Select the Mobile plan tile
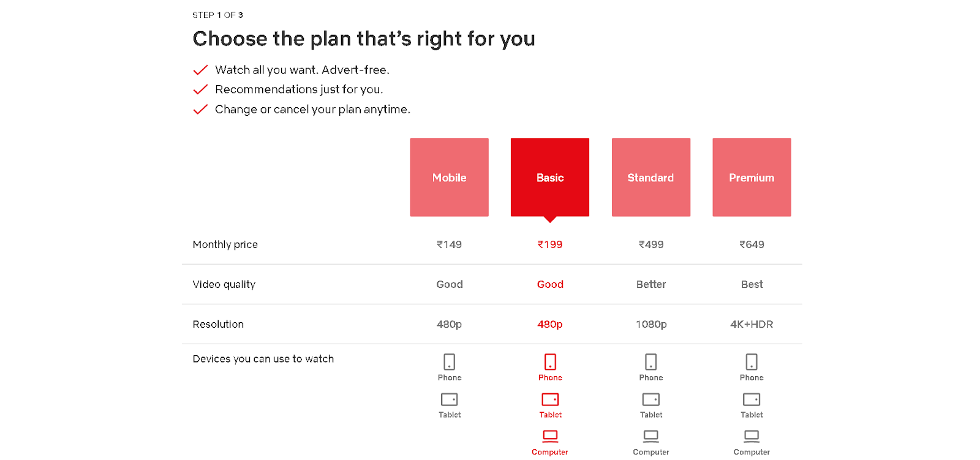Screen dimensions: 980x460 (449, 177)
